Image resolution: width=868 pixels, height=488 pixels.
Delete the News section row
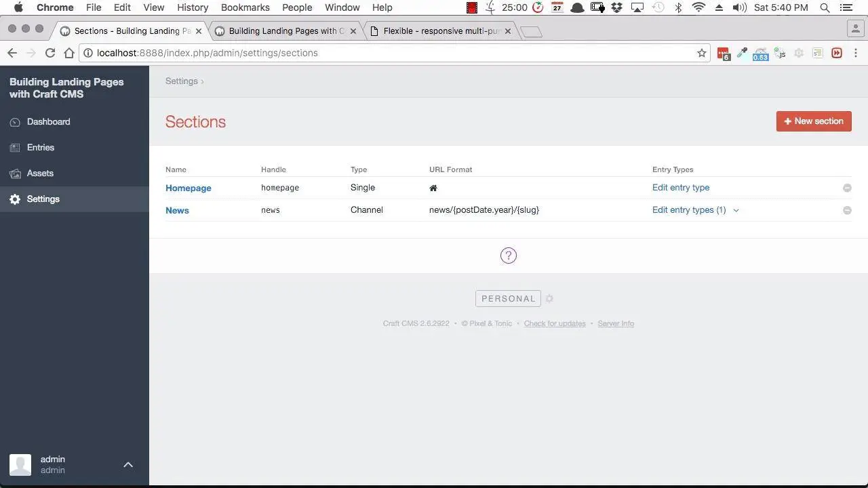[847, 210]
